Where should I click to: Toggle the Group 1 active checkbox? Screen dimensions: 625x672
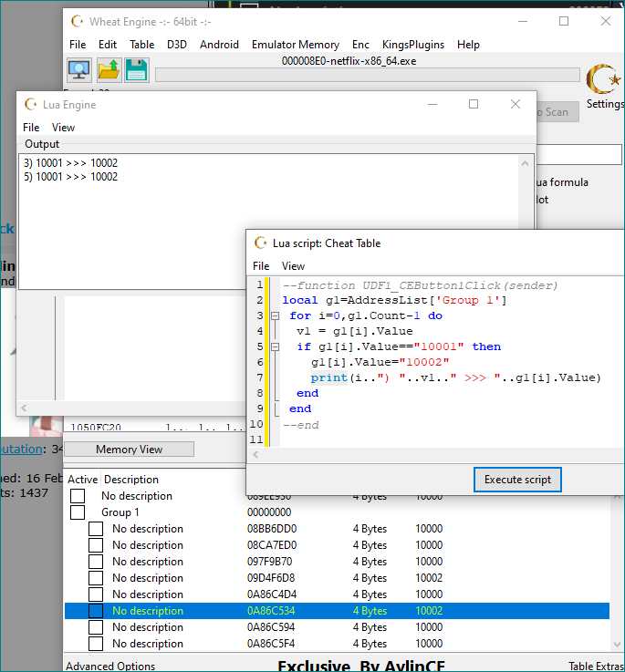coord(78,512)
